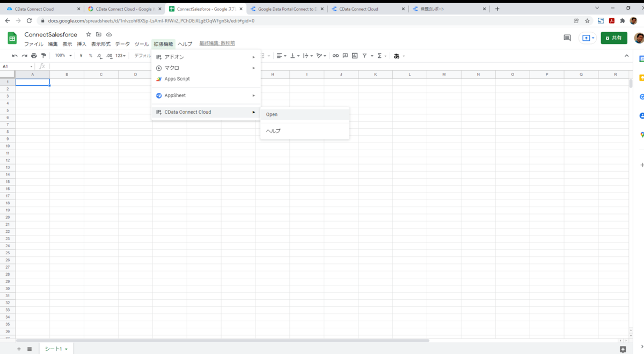Bookmark this page with the star icon
Screen dimensions: 644x354
(587, 21)
